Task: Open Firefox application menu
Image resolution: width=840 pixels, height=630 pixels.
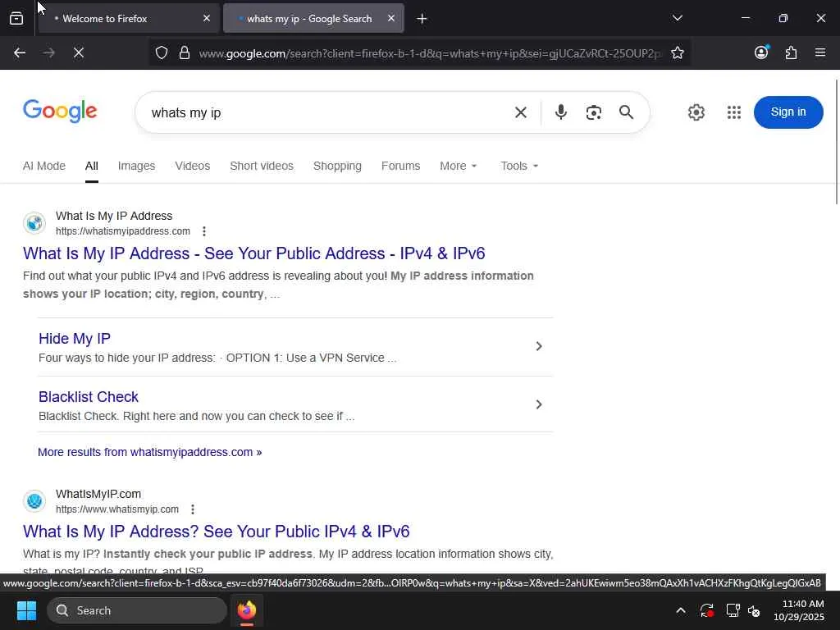Action: [x=820, y=52]
